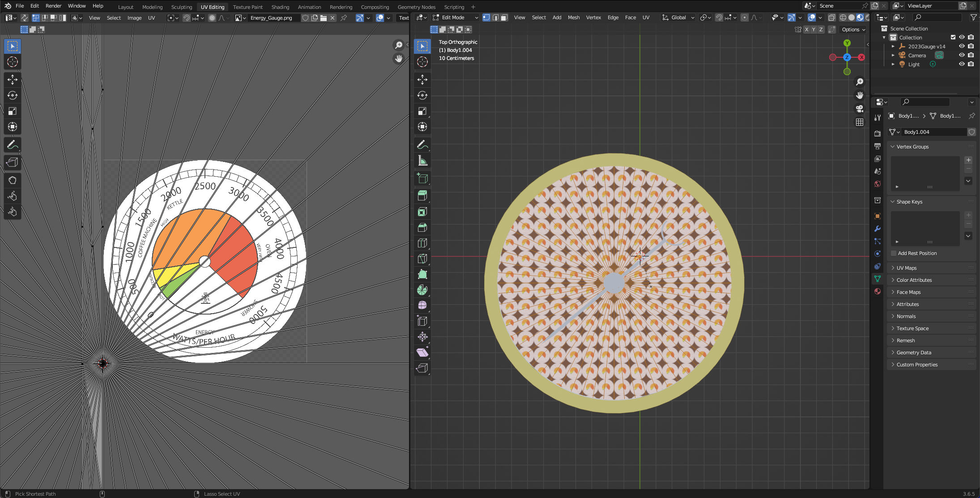Select the Bevel tool

422,227
